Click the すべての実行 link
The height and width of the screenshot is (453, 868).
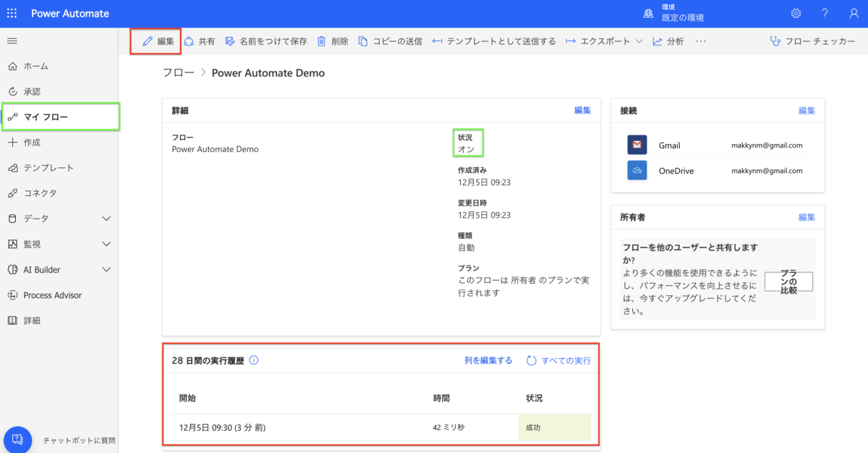566,360
